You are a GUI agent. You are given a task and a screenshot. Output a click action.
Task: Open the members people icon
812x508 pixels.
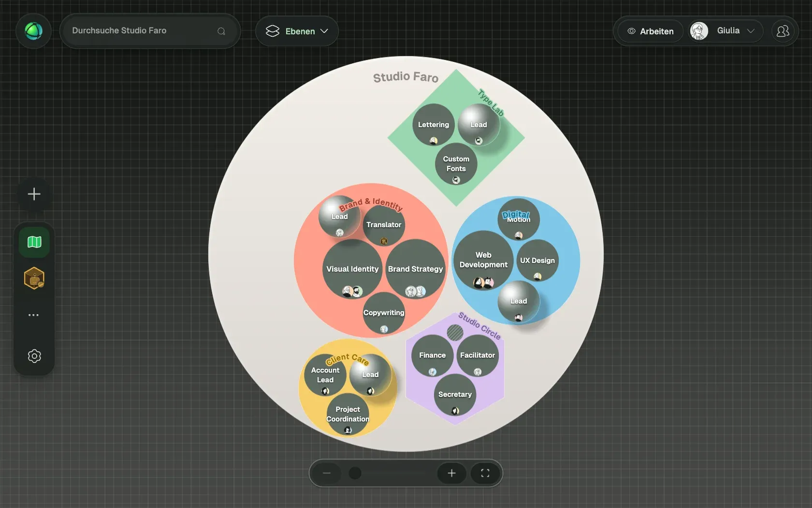(x=783, y=31)
